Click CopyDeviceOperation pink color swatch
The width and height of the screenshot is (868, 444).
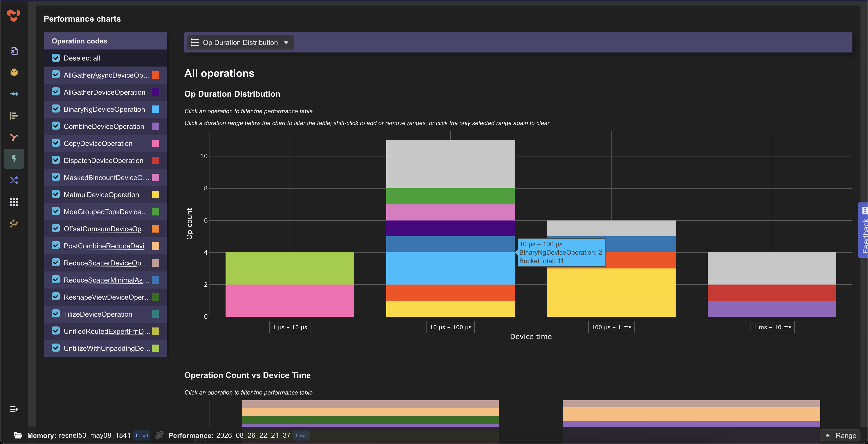(155, 143)
